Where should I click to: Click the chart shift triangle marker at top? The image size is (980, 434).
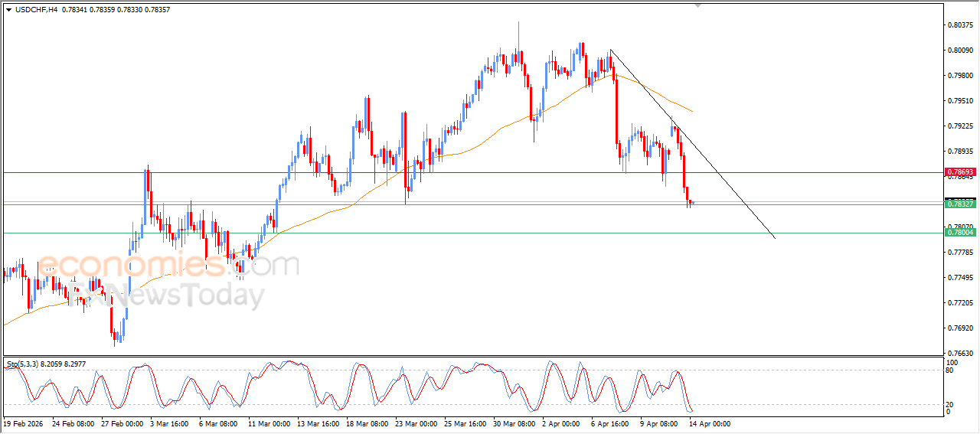click(x=697, y=5)
